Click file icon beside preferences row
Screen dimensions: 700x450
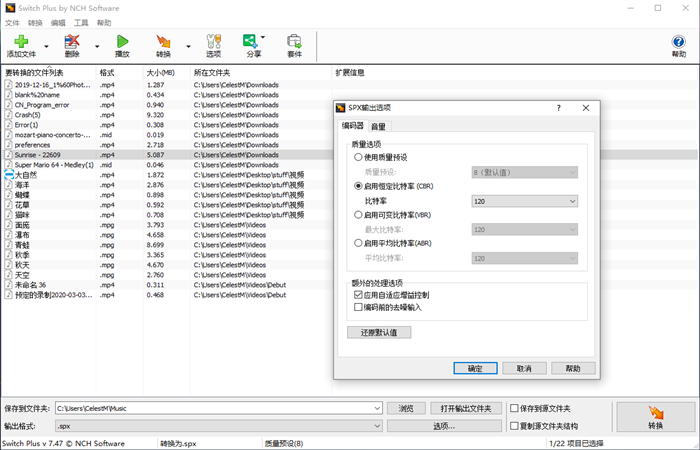[8, 145]
